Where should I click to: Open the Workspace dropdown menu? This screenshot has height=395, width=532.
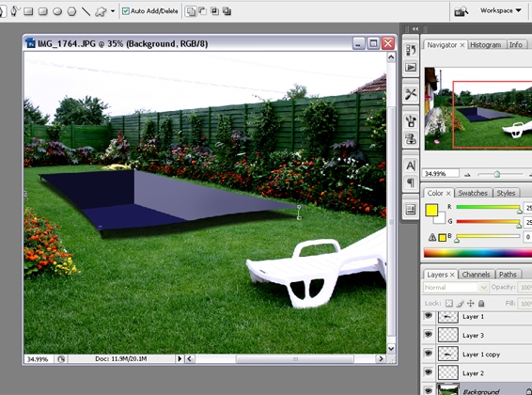[501, 10]
